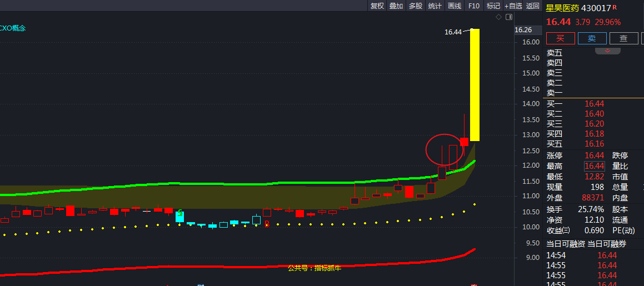Click the red B buy signal marker
This screenshot has height=286, width=644.
click(267, 224)
